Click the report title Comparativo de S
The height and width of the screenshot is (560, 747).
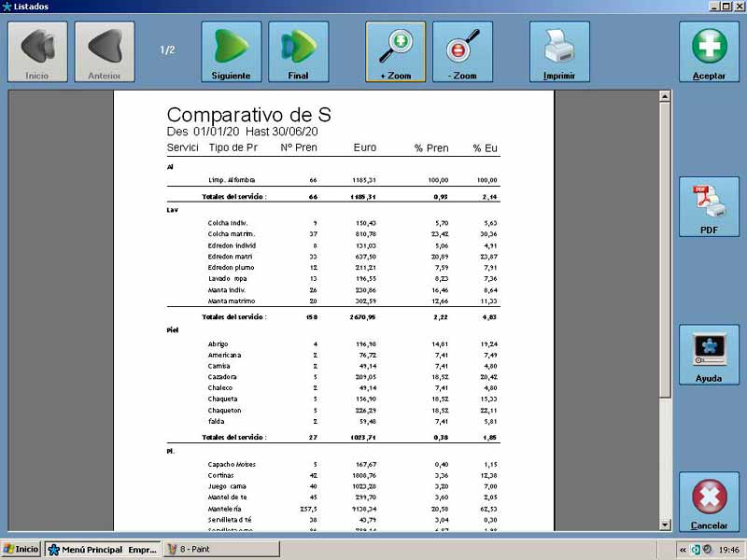[248, 115]
